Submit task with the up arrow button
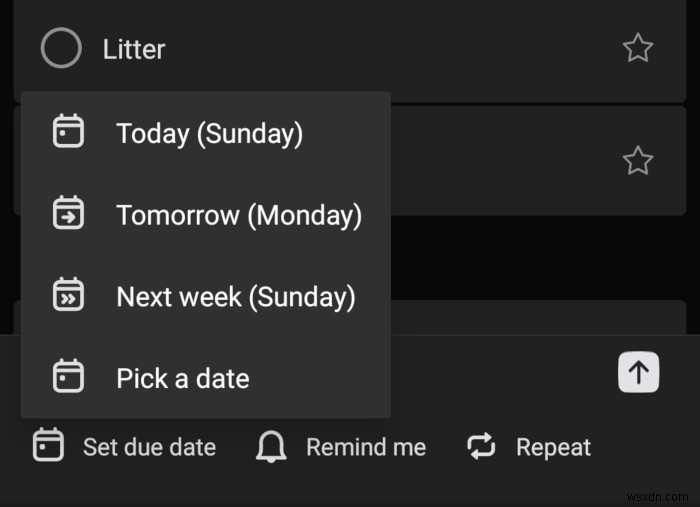This screenshot has height=507, width=700. pos(638,372)
